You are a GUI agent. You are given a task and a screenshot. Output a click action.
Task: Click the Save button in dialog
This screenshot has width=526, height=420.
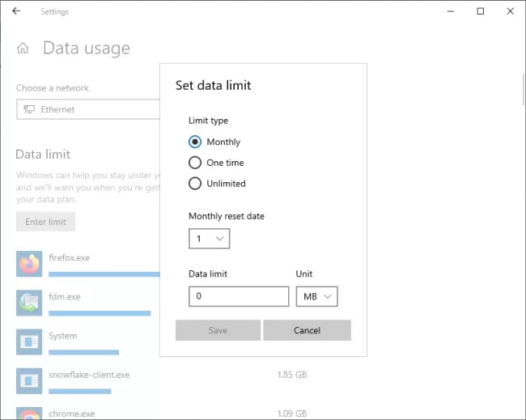pos(218,330)
